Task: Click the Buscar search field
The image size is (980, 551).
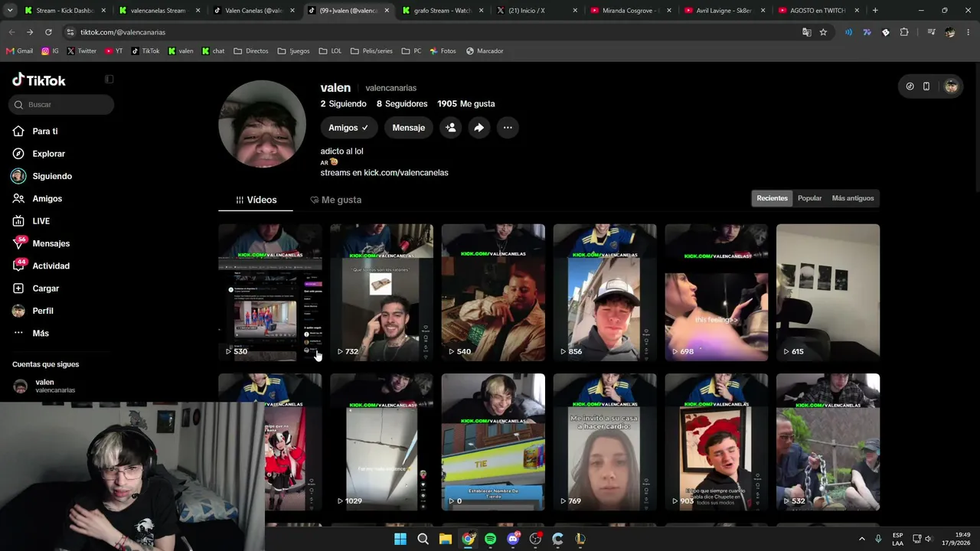Action: click(61, 104)
